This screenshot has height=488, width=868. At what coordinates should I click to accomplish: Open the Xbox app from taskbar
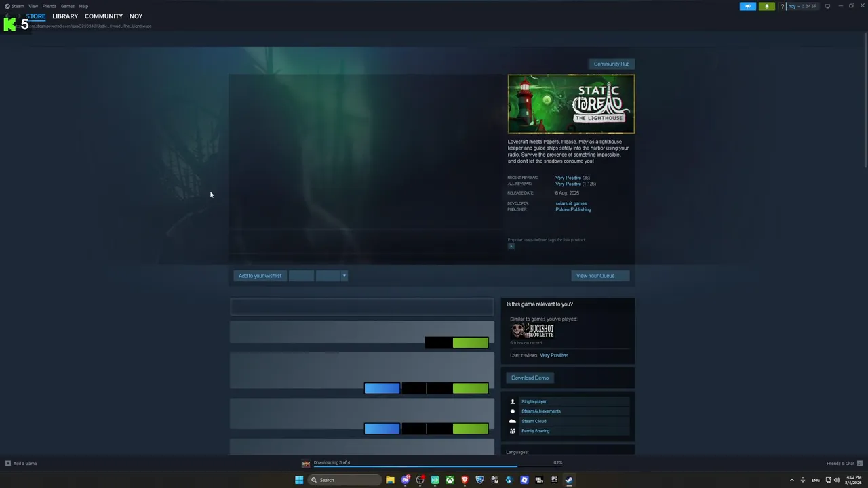[x=450, y=480]
